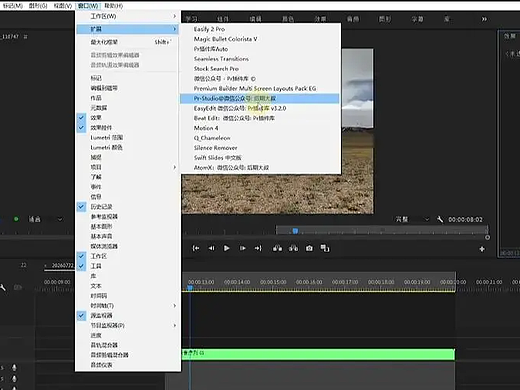Expand the 时间轴(T) submenu

128,306
